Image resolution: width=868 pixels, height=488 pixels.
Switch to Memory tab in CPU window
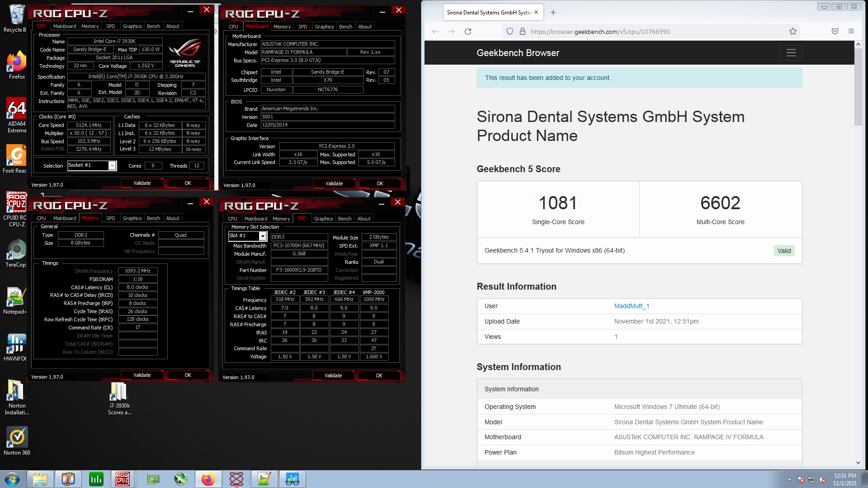pos(90,26)
